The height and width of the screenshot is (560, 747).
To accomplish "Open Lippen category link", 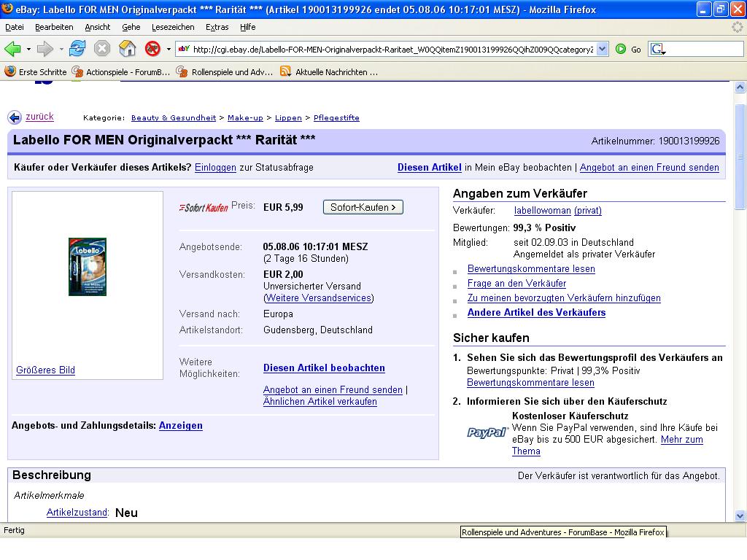I will point(288,117).
